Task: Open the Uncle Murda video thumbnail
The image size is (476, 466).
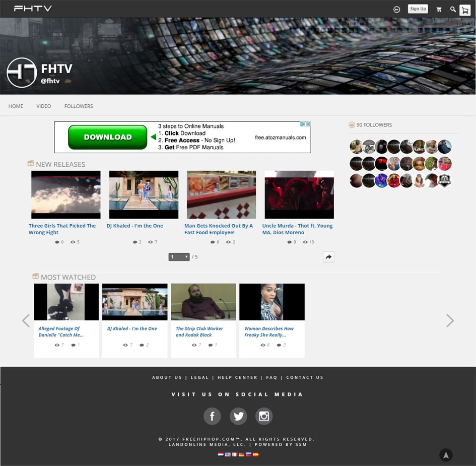Action: 299,194
